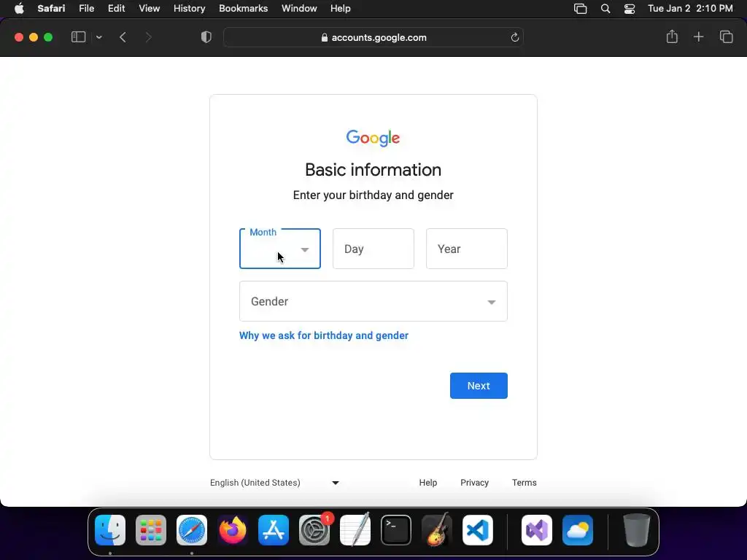
Task: Go back with the Safari back arrow
Action: point(123,37)
